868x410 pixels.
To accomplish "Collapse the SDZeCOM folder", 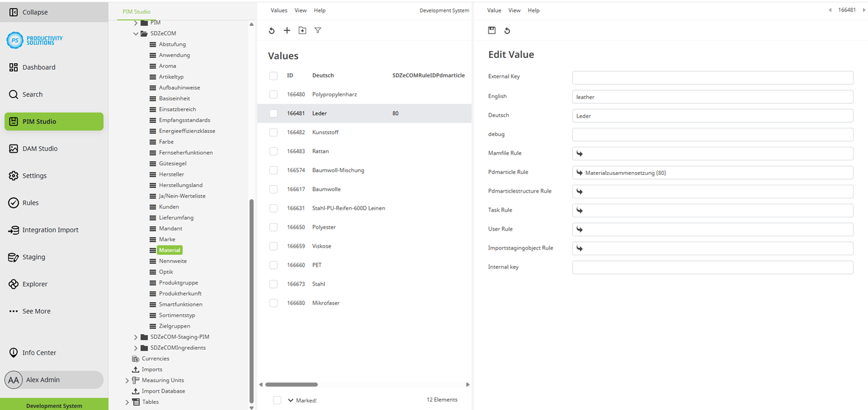I will point(136,33).
